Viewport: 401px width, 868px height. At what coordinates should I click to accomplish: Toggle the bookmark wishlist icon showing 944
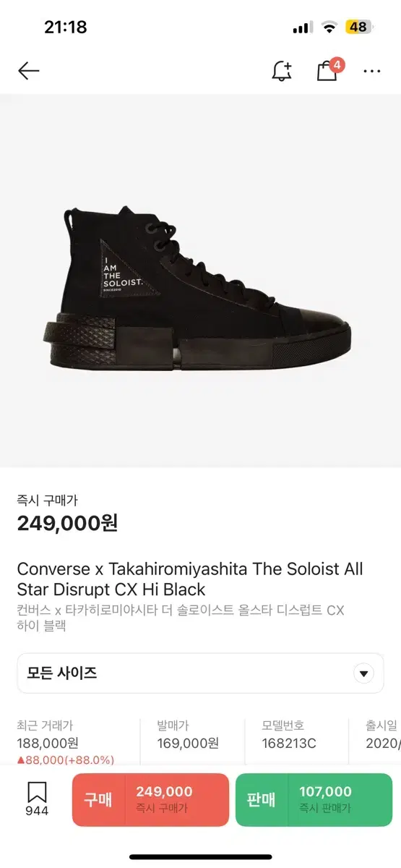(x=37, y=799)
